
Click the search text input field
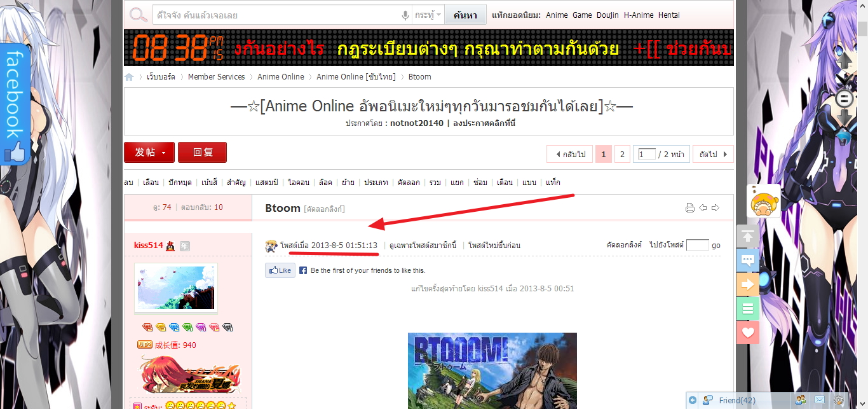[277, 15]
